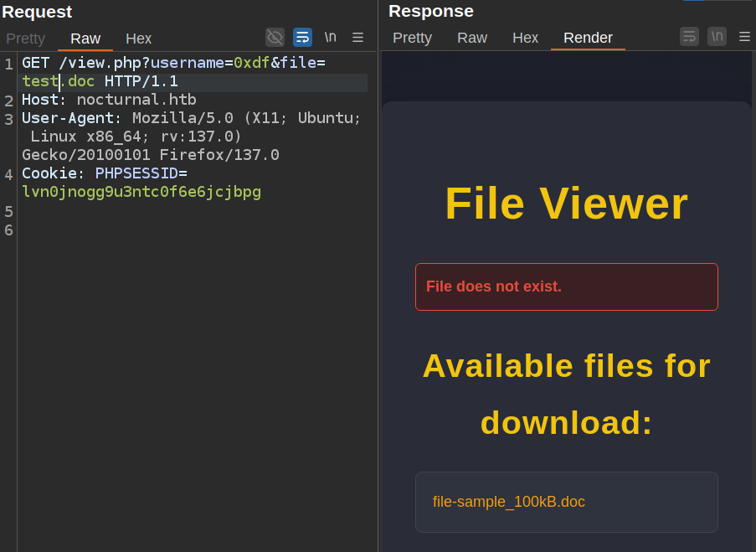Viewport: 756px width, 552px height.
Task: Click the 'File does not exist.' error box
Action: coord(566,286)
